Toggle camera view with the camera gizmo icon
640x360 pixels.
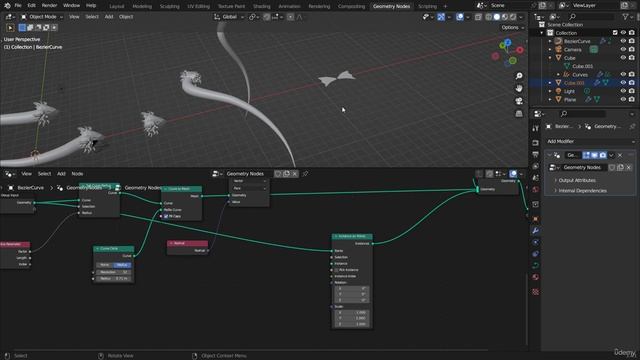519,101
